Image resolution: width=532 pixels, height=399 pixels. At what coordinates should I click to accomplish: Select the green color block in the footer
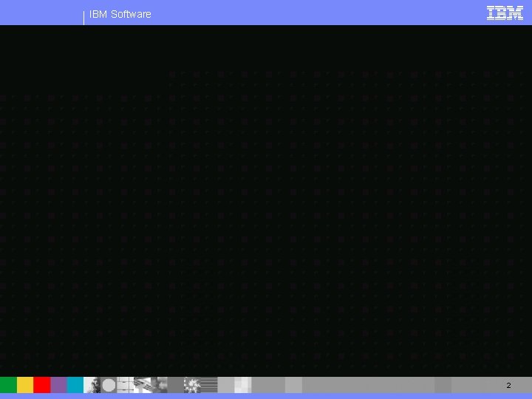click(8, 385)
